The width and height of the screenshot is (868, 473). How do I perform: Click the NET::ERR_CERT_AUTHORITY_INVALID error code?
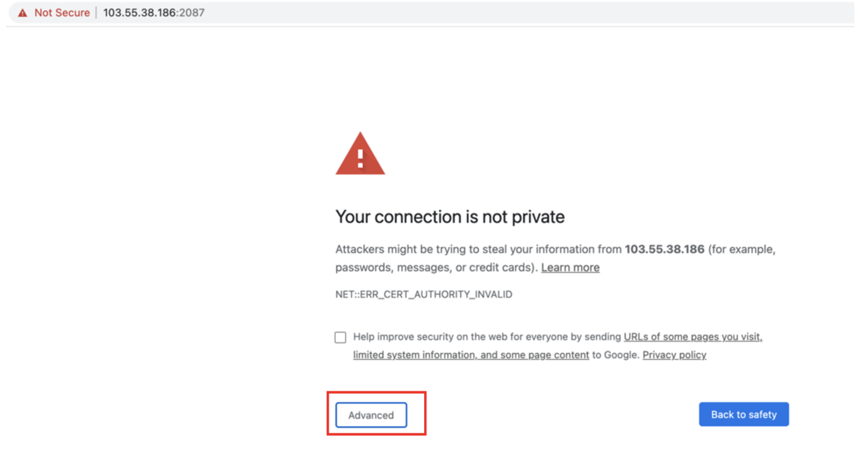coord(423,294)
